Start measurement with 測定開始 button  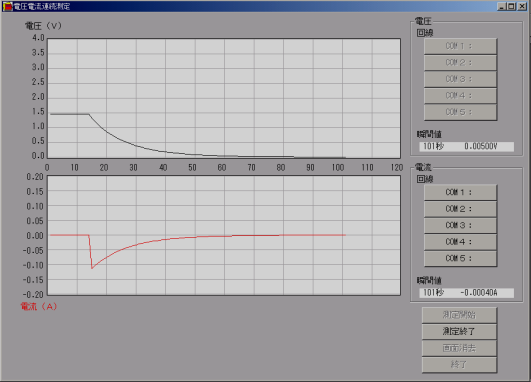(459, 315)
